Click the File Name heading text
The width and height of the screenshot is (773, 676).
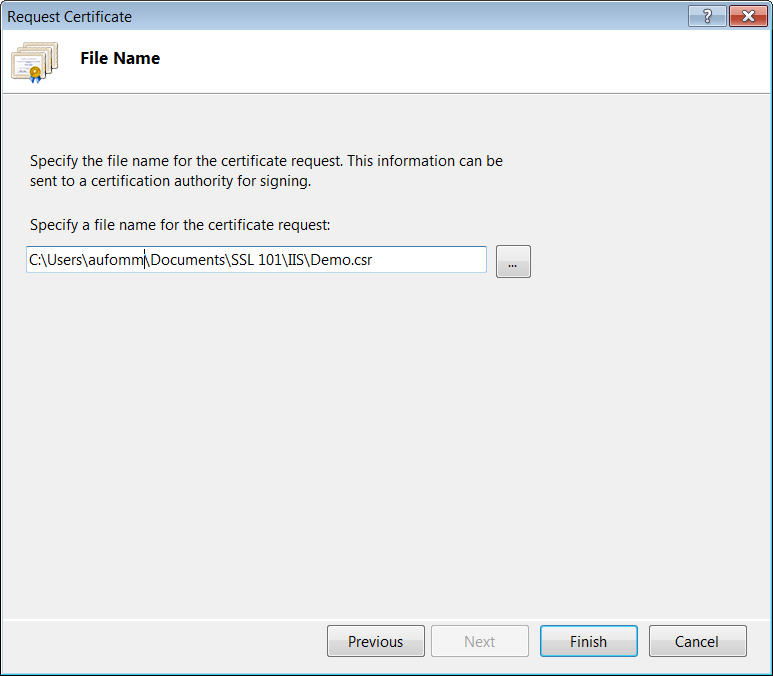pos(120,58)
